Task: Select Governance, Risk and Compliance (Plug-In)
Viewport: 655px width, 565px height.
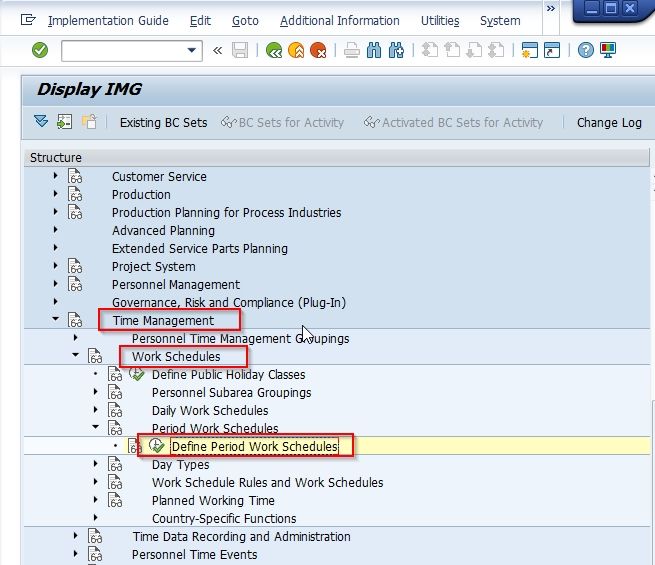Action: click(229, 302)
